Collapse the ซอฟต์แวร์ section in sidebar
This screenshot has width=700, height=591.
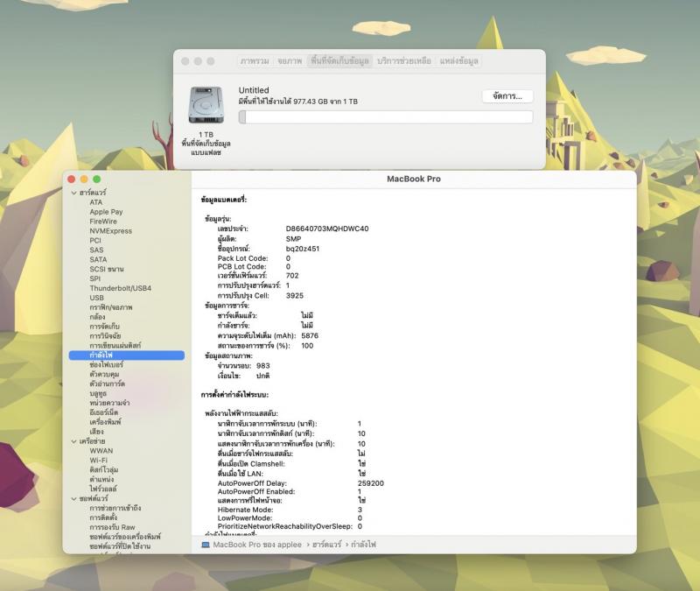coord(73,498)
